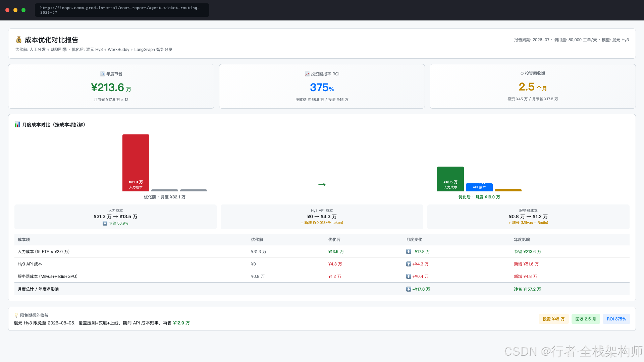This screenshot has height=362, width=644.
Task: Click up-arrow icon beside +¥4.3 万
Action: (409, 264)
